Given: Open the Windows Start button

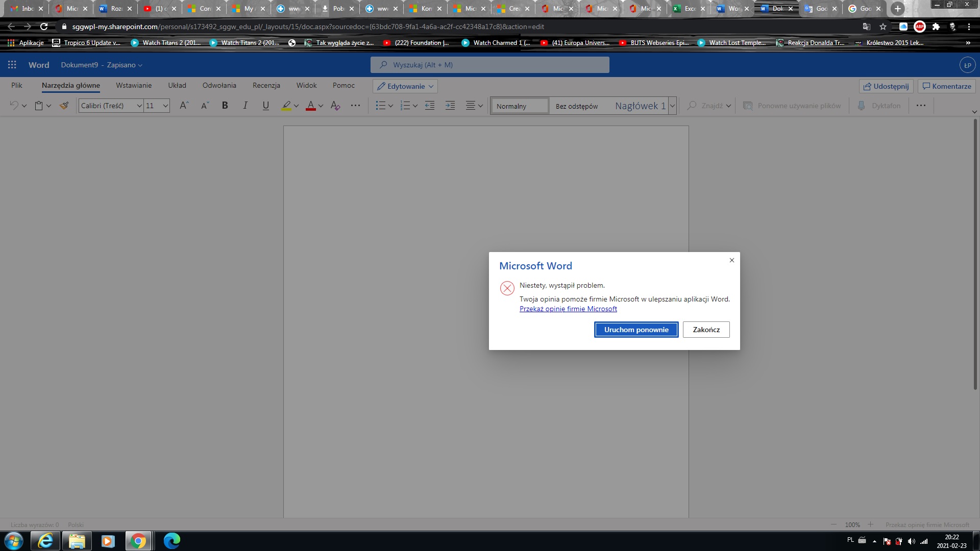Looking at the screenshot, I should 14,541.
